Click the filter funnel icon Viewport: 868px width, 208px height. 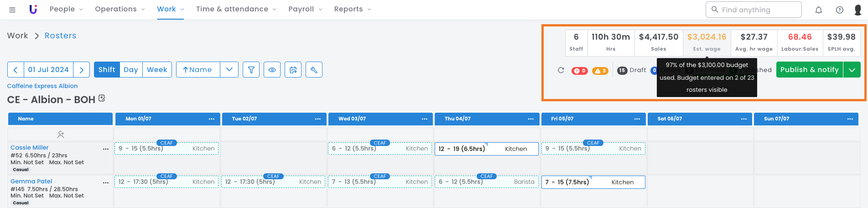[251, 70]
